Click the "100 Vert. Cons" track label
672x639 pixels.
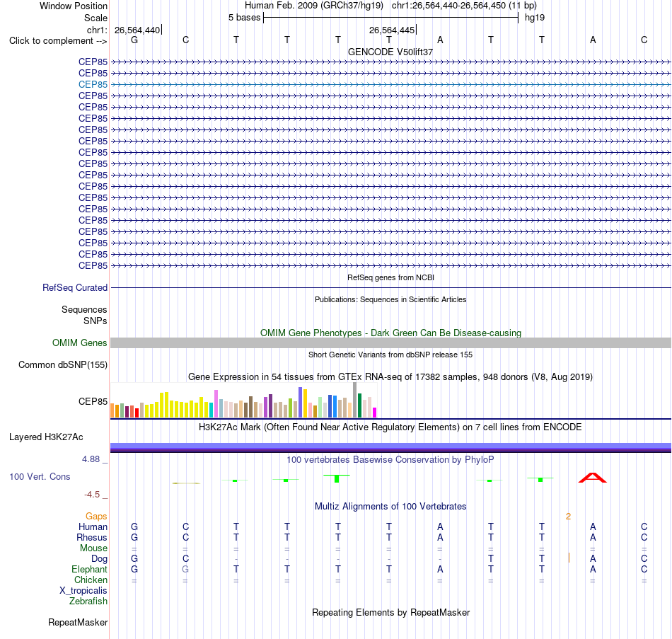pyautogui.click(x=40, y=477)
